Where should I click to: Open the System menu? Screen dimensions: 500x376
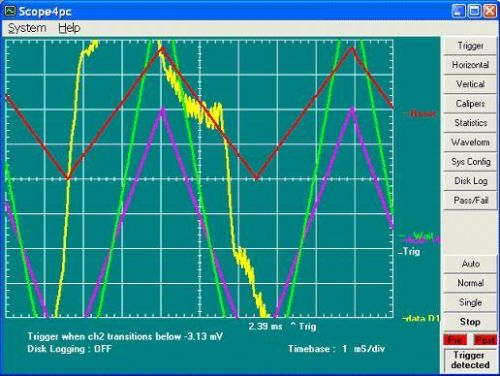click(x=27, y=28)
